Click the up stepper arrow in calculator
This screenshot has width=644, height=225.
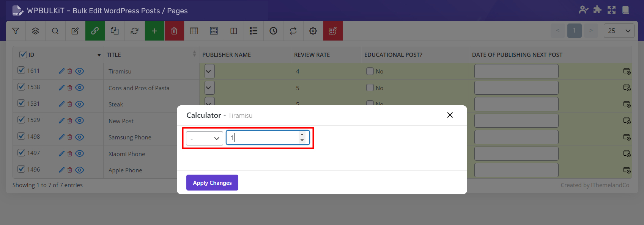click(302, 134)
